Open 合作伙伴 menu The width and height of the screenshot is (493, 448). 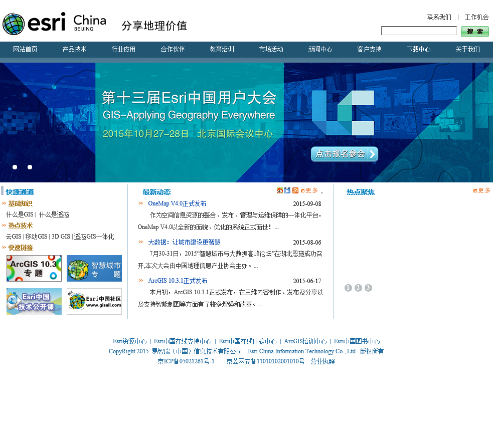(x=173, y=49)
